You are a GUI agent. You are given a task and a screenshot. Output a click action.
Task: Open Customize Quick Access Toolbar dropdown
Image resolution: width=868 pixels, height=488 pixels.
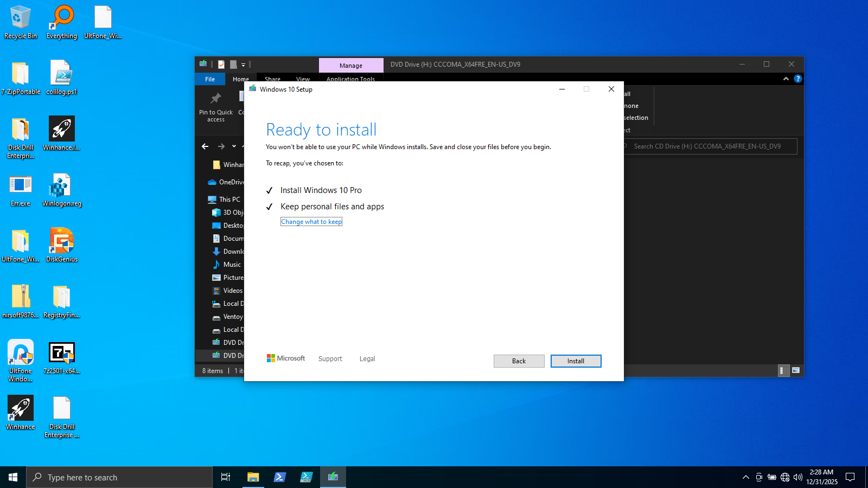pyautogui.click(x=243, y=65)
